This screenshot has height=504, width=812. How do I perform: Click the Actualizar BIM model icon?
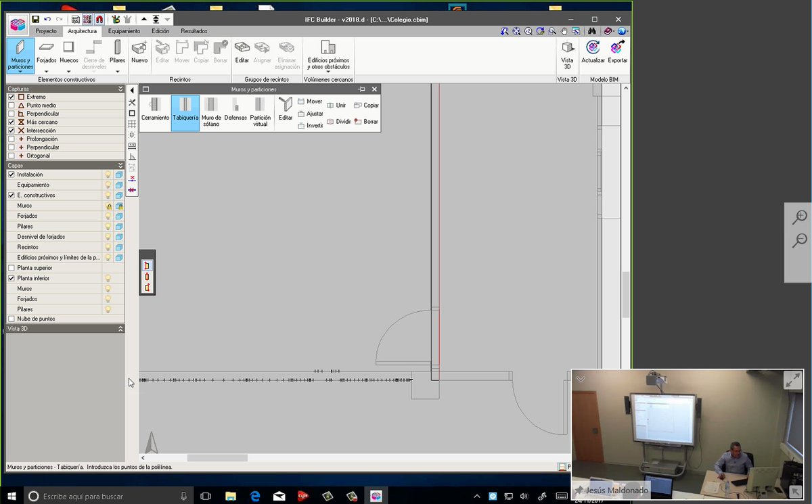point(593,47)
